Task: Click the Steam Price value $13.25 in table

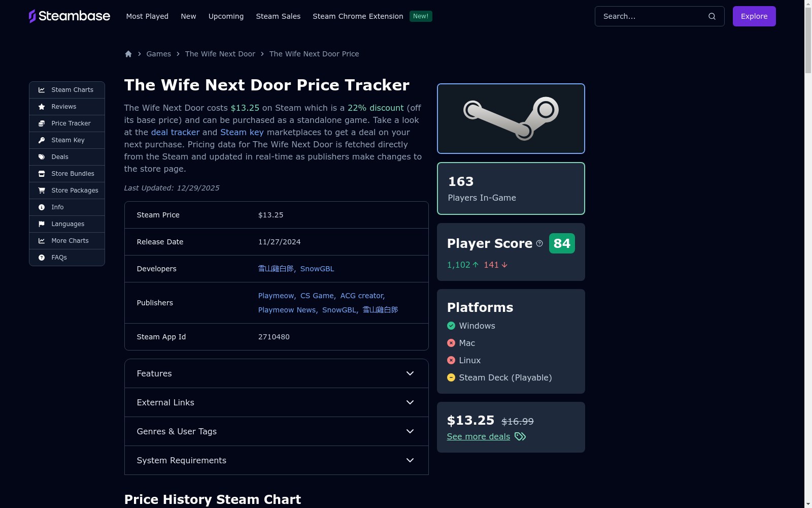Action: (271, 215)
